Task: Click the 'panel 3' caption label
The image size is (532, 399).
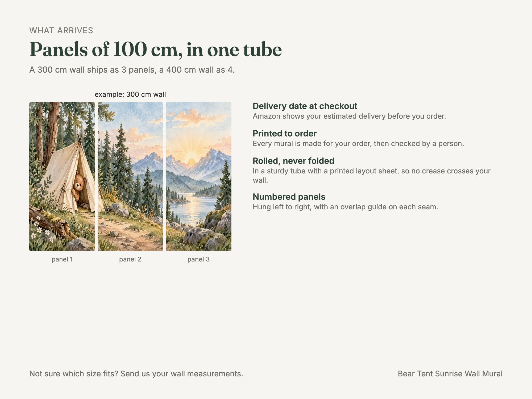Action: coord(198,259)
